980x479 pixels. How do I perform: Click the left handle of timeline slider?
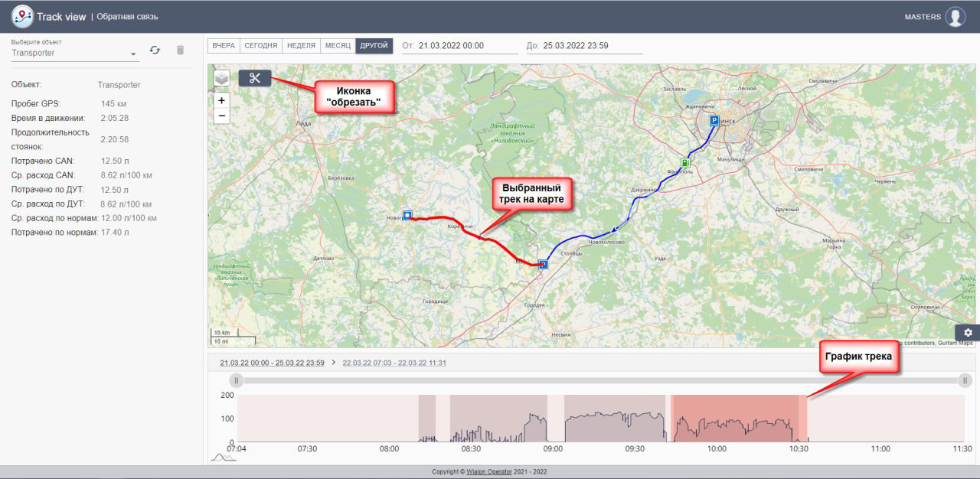pyautogui.click(x=237, y=380)
